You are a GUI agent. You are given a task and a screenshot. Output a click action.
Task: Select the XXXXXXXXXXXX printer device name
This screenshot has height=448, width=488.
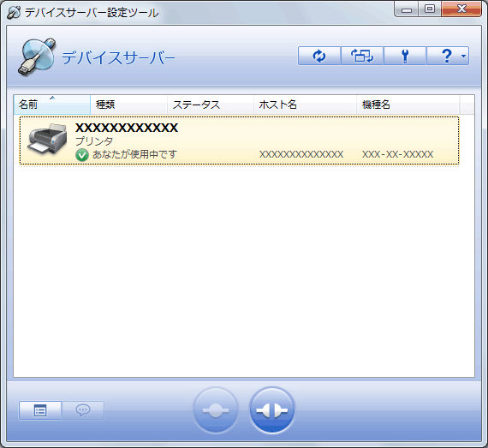(x=127, y=128)
